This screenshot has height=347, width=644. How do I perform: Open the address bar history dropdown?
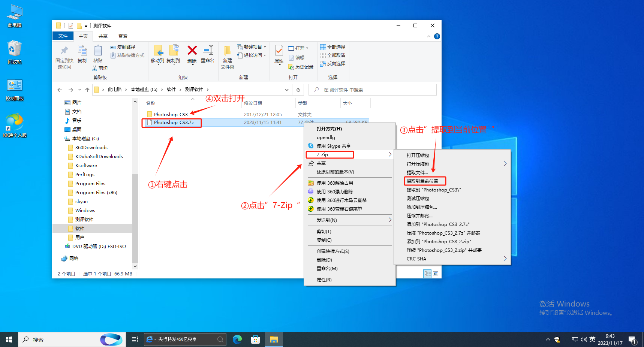(287, 90)
